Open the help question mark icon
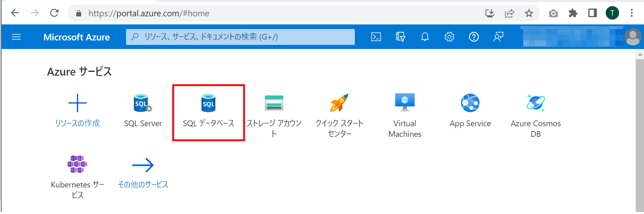644x214 pixels. 474,37
